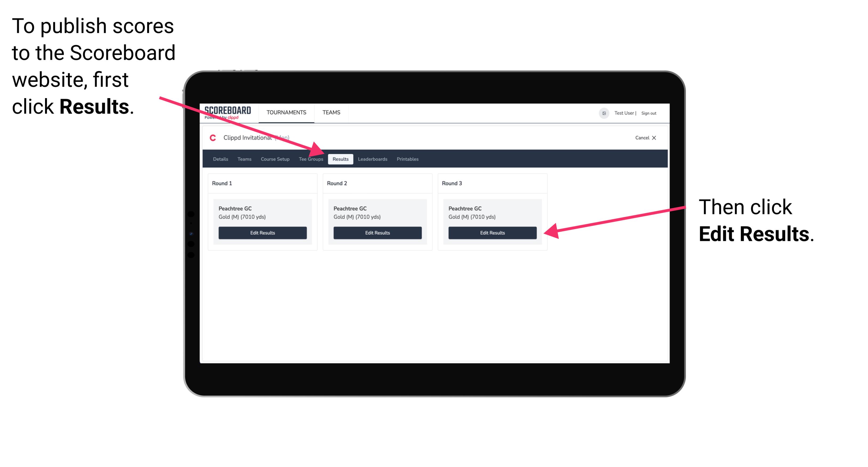Click Round 3 Edit Results button
The width and height of the screenshot is (868, 467).
pos(492,233)
